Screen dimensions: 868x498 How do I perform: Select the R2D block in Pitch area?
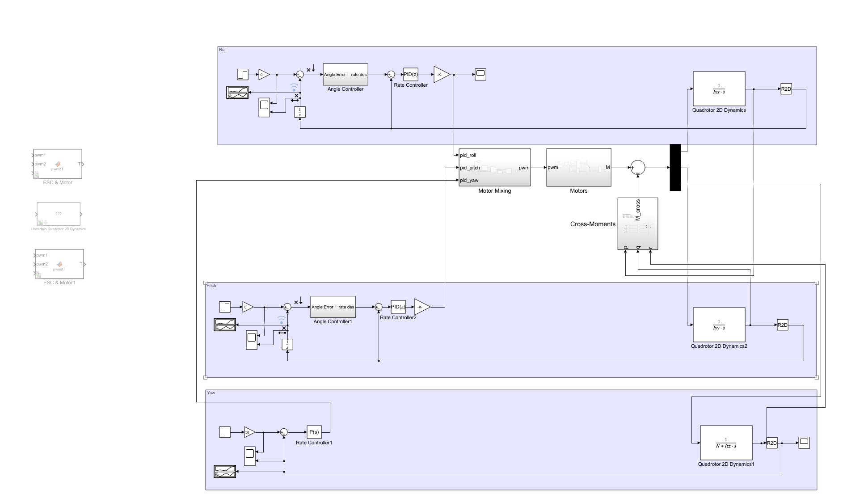[x=782, y=325]
